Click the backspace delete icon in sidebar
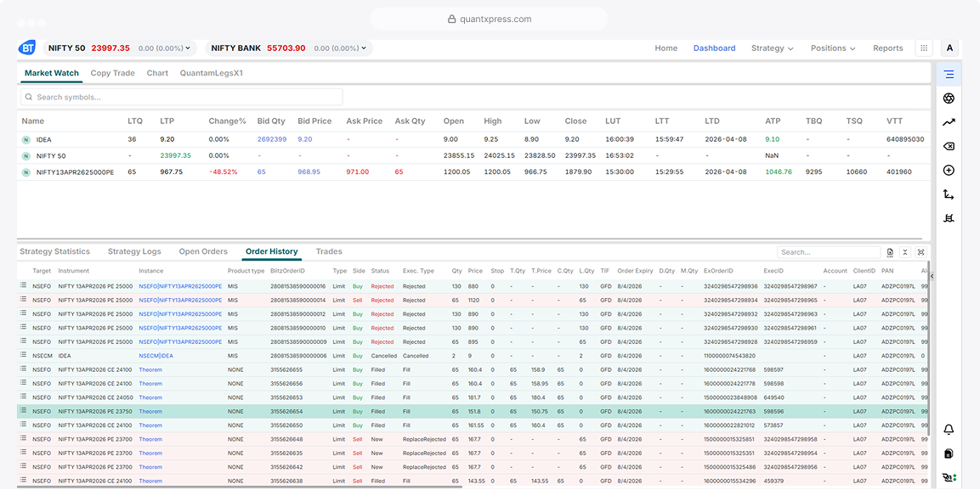Screen dimensions: 980x490 949,146
